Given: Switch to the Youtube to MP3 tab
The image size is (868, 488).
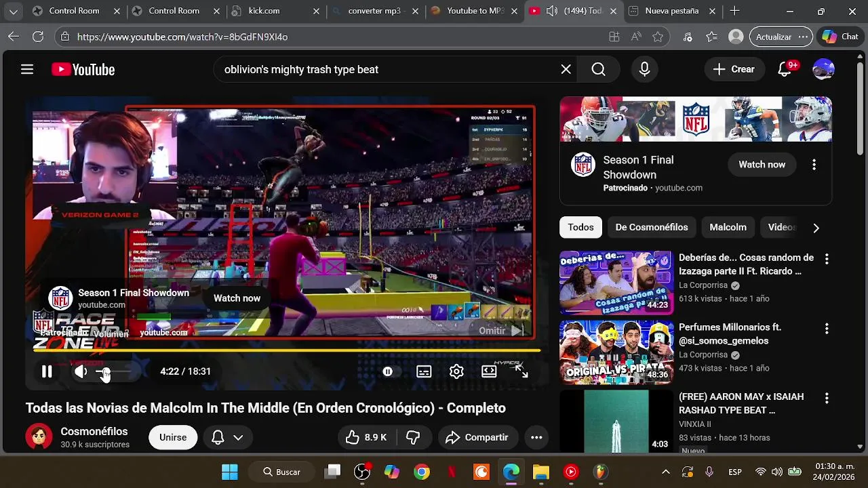Looking at the screenshot, I should (475, 11).
